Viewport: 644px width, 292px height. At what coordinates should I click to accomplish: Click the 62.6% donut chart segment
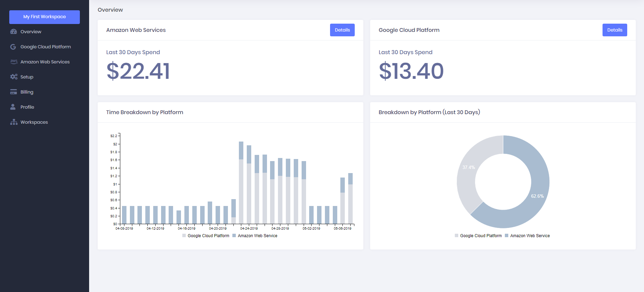pyautogui.click(x=538, y=196)
